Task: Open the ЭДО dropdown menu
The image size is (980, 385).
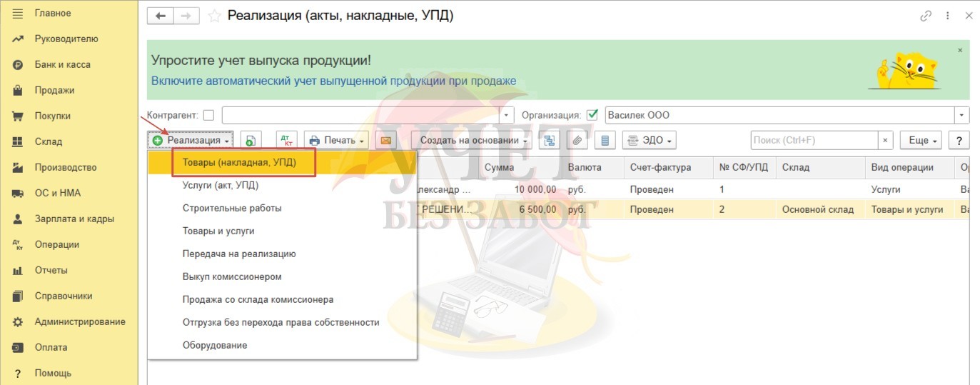Action: [x=649, y=141]
